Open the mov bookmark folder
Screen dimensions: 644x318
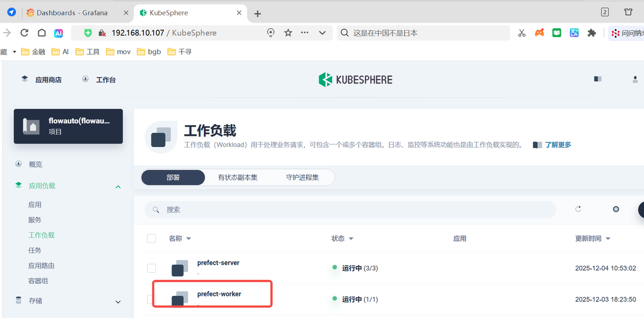[118, 52]
